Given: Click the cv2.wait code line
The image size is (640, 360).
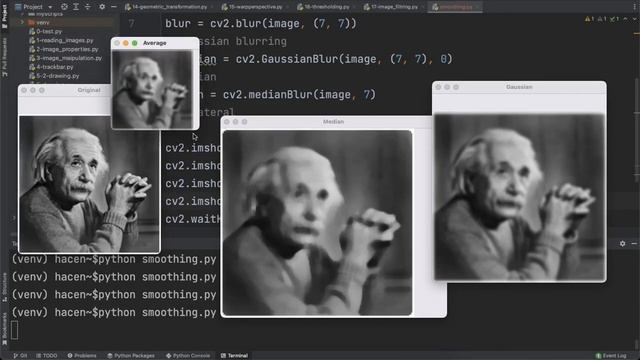Looking at the screenshot, I should pyautogui.click(x=193, y=219).
